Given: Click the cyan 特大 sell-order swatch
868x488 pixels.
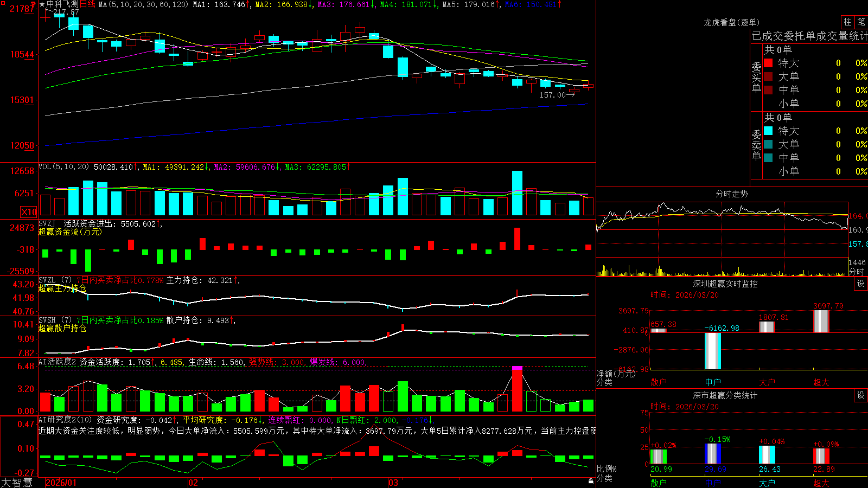Looking at the screenshot, I should click(x=768, y=131).
